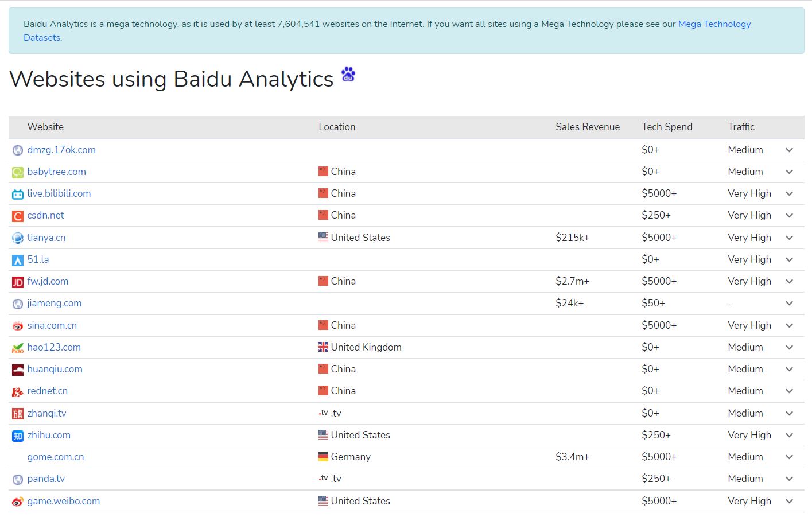Click the hao123.com favicon
The height and width of the screenshot is (517, 812).
18,348
